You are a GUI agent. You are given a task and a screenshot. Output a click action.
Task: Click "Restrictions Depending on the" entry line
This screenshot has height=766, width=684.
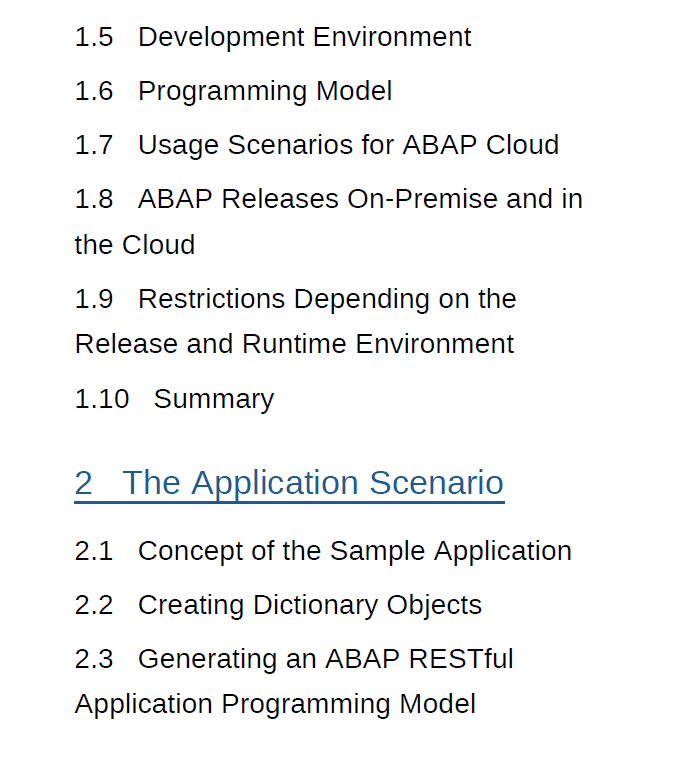coord(327,299)
